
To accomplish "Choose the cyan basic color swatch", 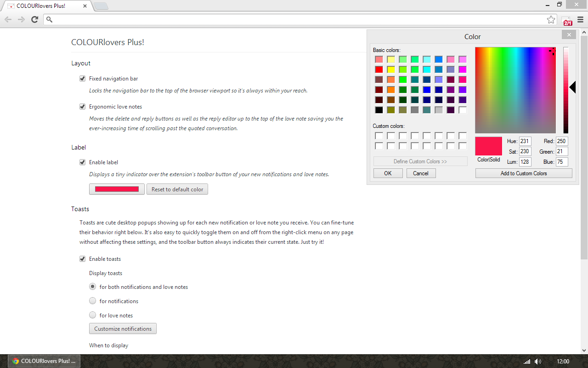I will 427,69.
